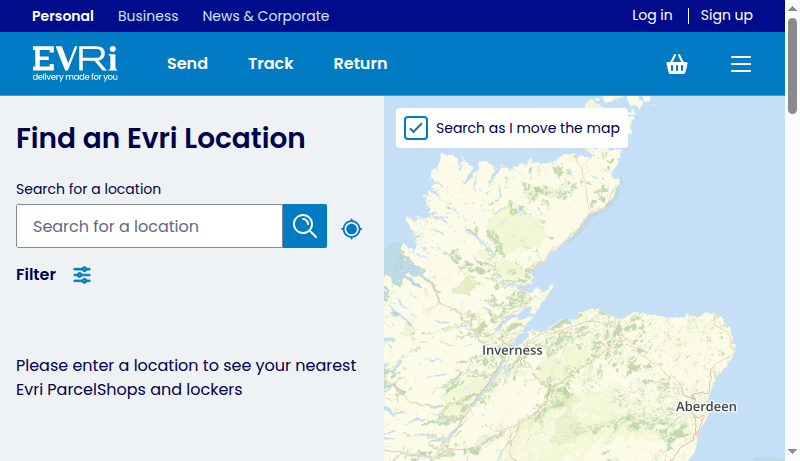Click Inverness on the map
800x461 pixels.
tap(512, 350)
